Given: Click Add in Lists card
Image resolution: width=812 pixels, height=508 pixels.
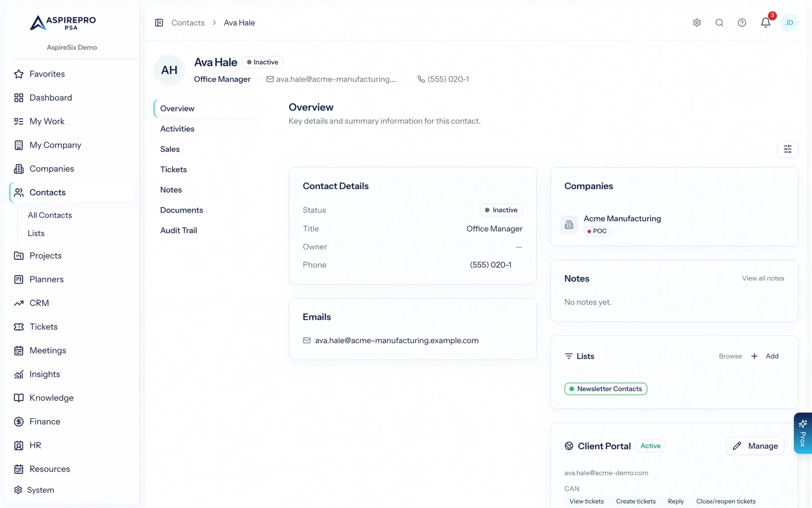Looking at the screenshot, I should pyautogui.click(x=765, y=356).
